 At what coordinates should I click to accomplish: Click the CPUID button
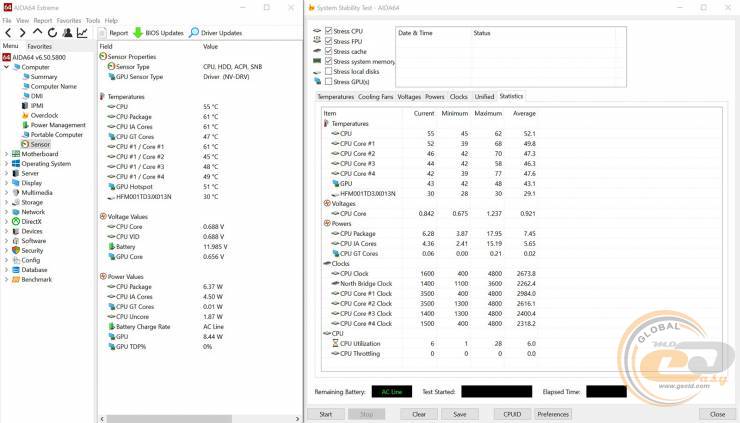(x=512, y=415)
